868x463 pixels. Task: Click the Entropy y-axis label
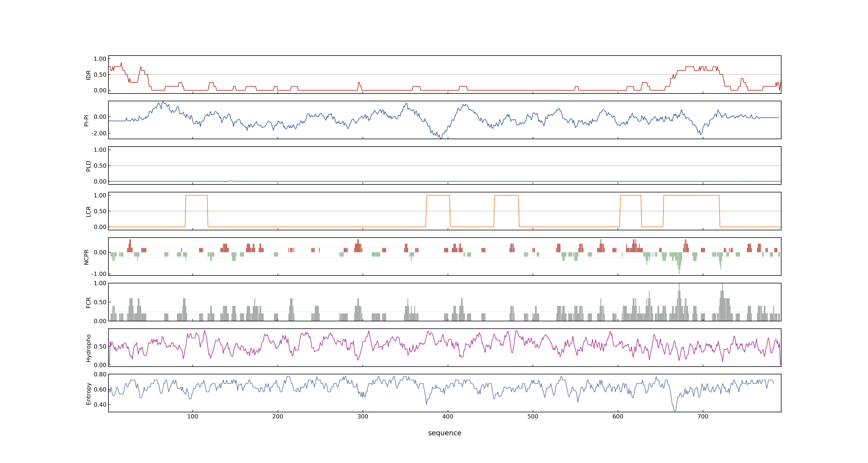[89, 393]
